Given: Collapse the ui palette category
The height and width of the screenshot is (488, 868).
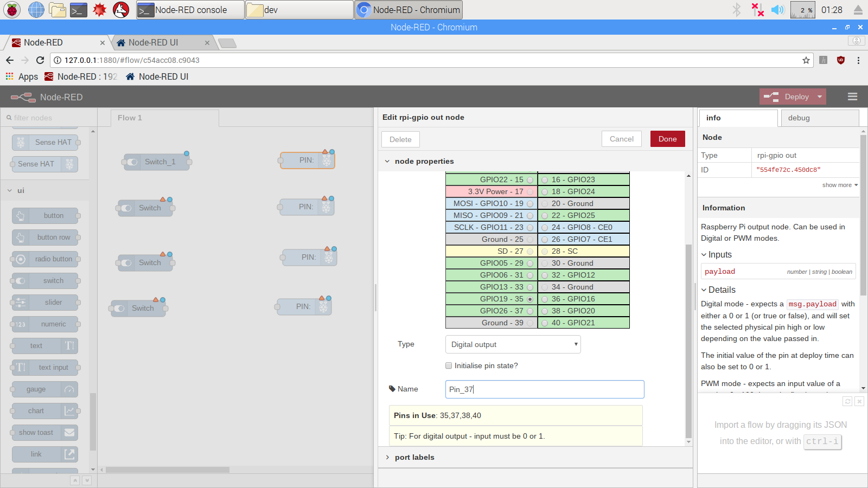Looking at the screenshot, I should [x=10, y=190].
